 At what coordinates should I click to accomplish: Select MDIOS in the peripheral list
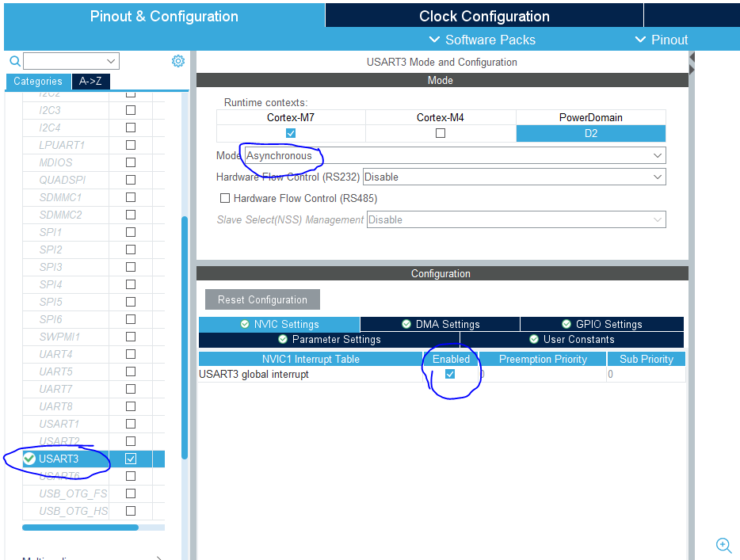coord(55,162)
